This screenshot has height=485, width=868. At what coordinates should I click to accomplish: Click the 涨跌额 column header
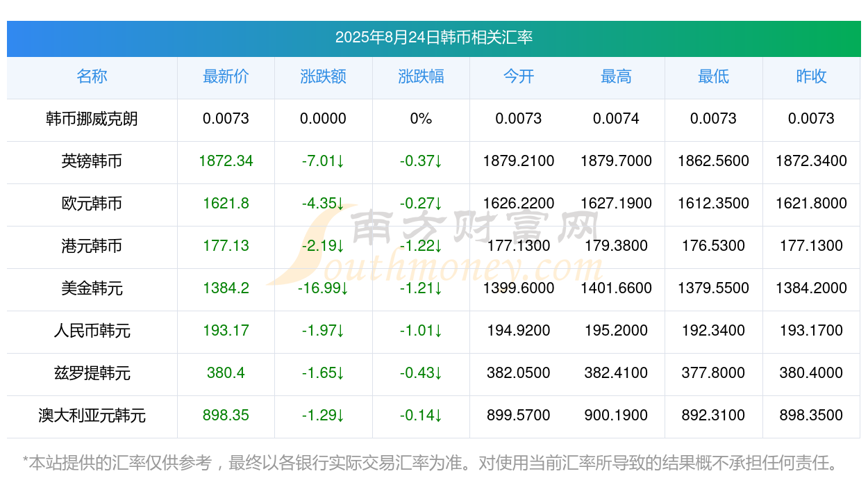[x=324, y=76]
